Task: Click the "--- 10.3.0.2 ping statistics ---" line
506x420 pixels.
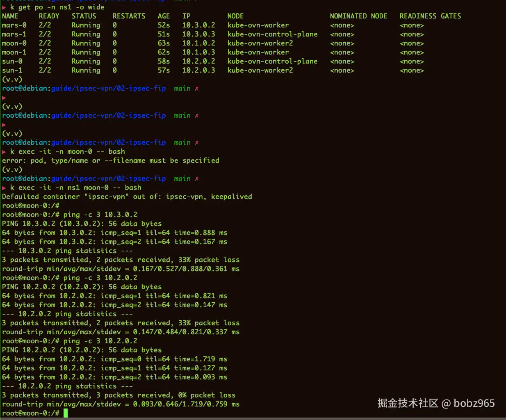Action: 68,251
